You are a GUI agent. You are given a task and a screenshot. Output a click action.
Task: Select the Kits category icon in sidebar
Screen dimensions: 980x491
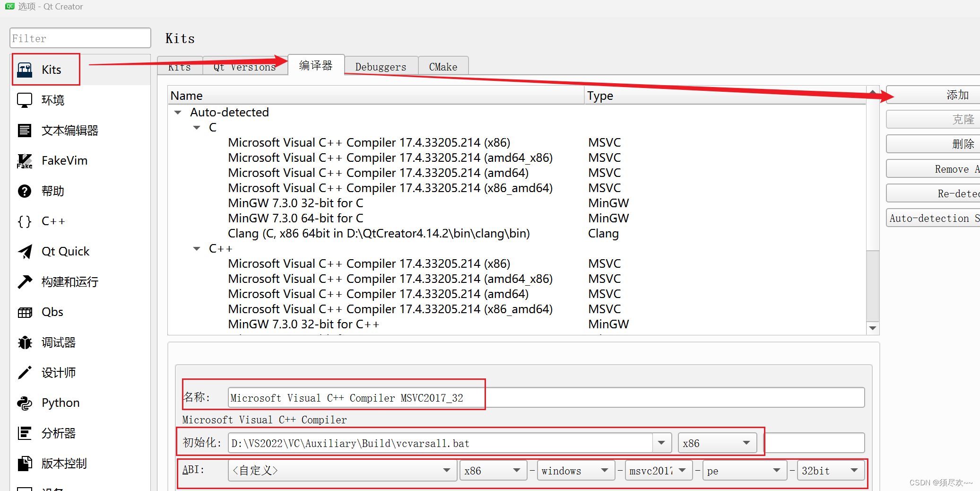coord(25,70)
